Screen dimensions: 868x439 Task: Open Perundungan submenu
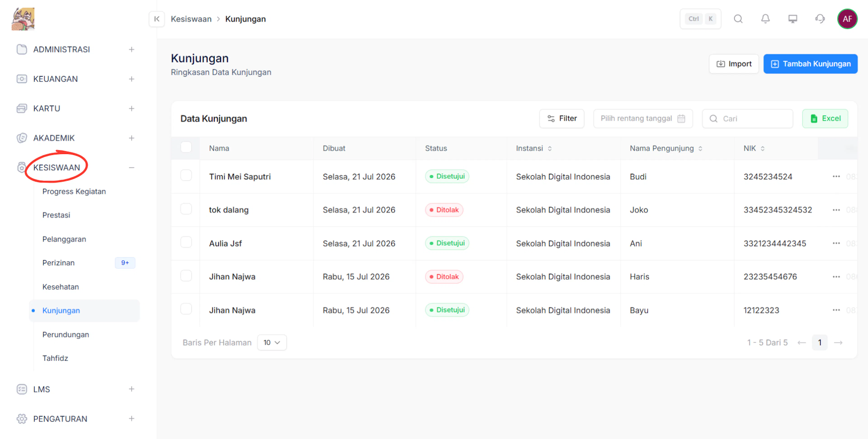coord(66,335)
